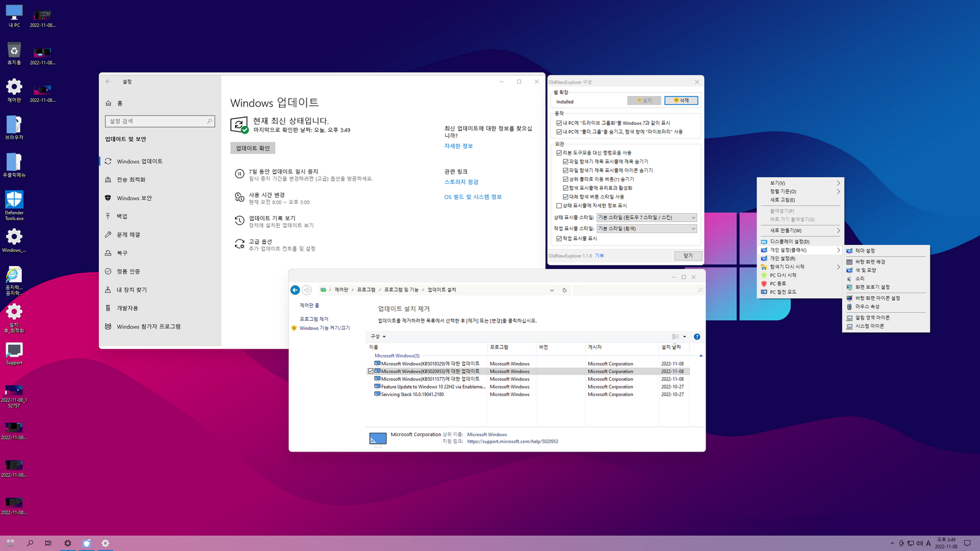Click the 전송 최적화 sidebar icon
Screen dimensions: 980x551
(108, 180)
